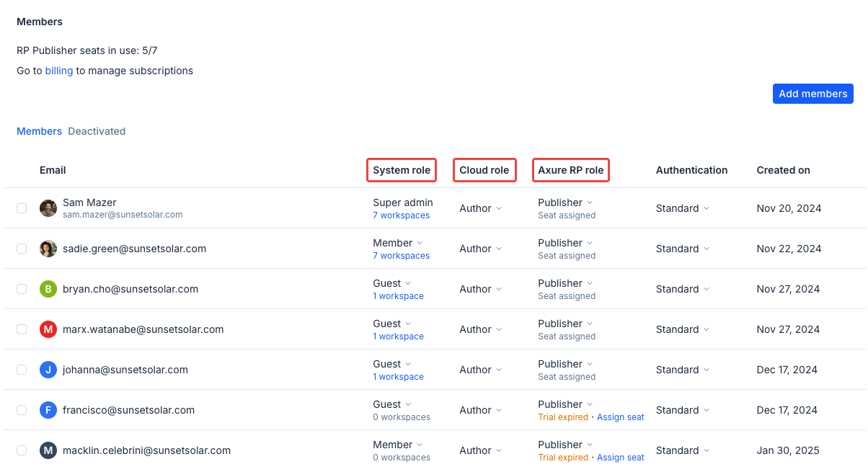Open sadie.green's Member system role dropdown

pos(398,243)
